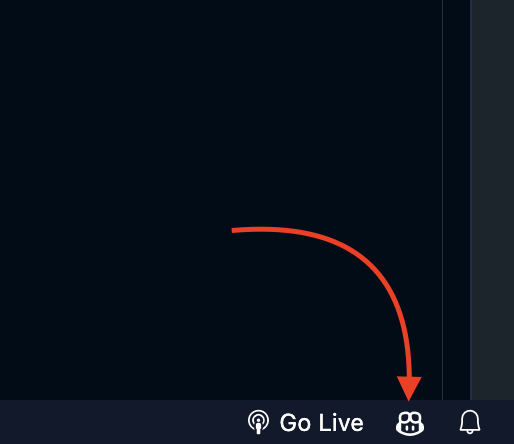Click the status bar icon left of the bell
The width and height of the screenshot is (514, 444).
[x=410, y=423]
